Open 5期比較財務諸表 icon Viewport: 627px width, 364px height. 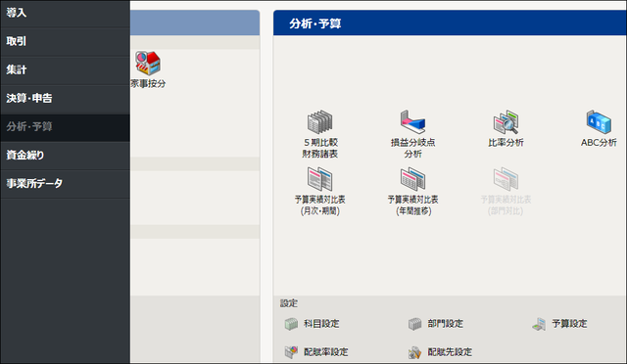pos(320,122)
